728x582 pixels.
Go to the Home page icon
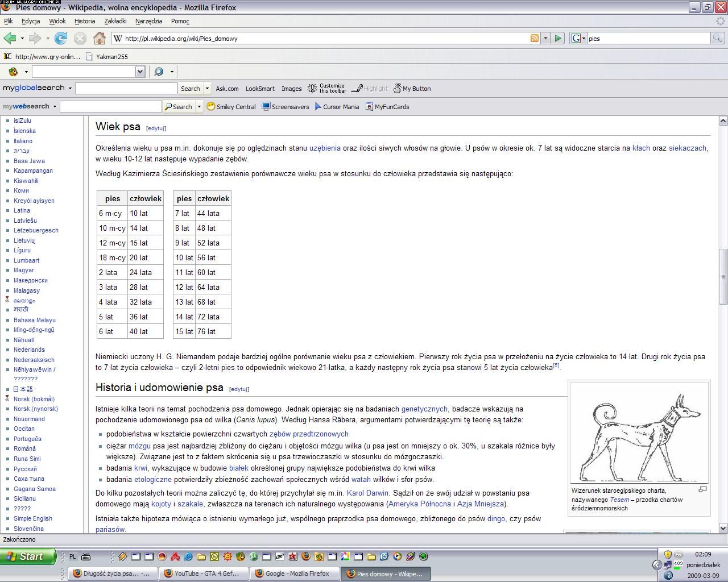coord(100,38)
